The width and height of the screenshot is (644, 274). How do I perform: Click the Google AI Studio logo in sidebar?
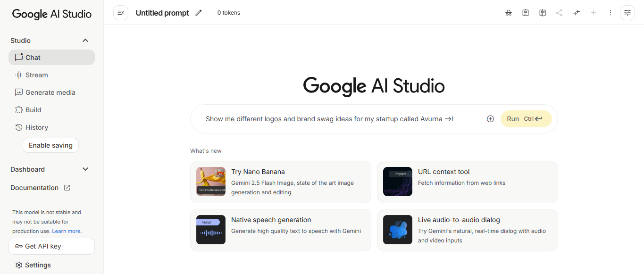point(52,14)
